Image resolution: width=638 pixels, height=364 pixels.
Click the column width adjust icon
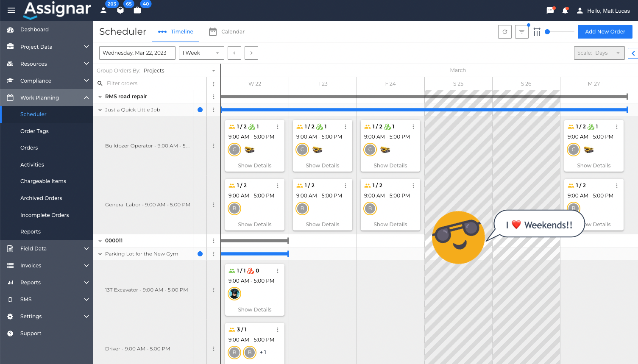tap(537, 32)
